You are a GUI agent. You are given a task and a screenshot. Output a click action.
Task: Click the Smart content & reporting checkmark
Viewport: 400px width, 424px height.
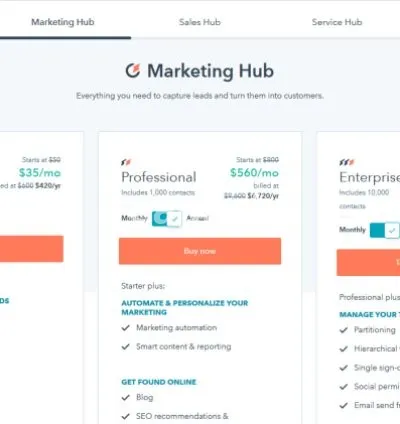pos(126,347)
